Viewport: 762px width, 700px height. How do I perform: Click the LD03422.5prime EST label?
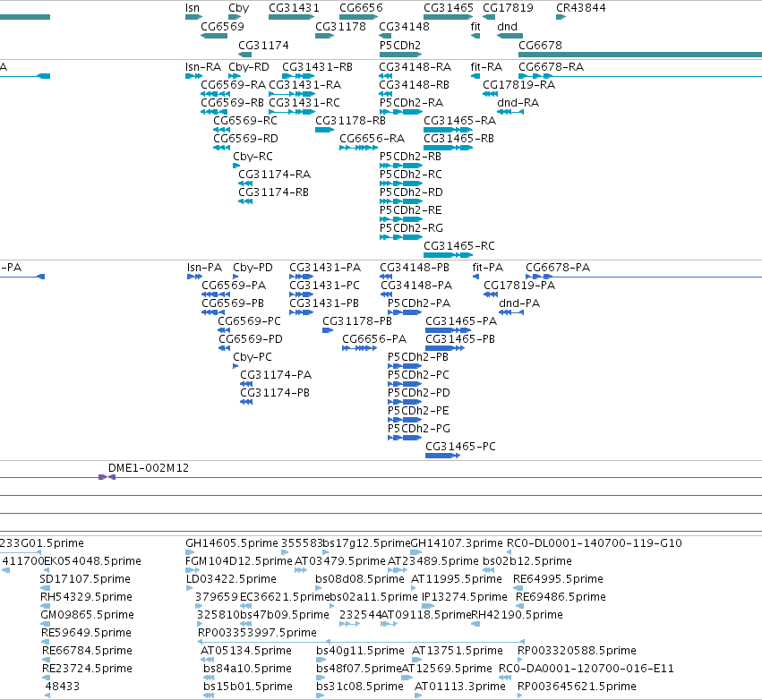point(231,578)
